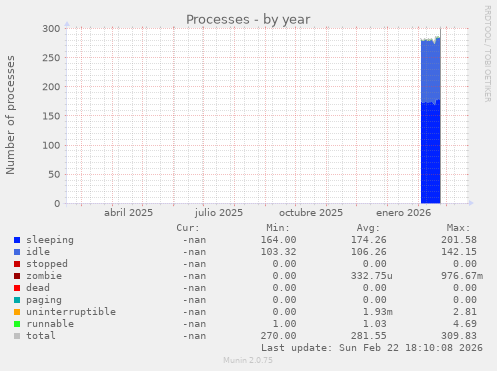The width and height of the screenshot is (497, 371).
Task: Click the 'paging' legend label
Action: (44, 300)
